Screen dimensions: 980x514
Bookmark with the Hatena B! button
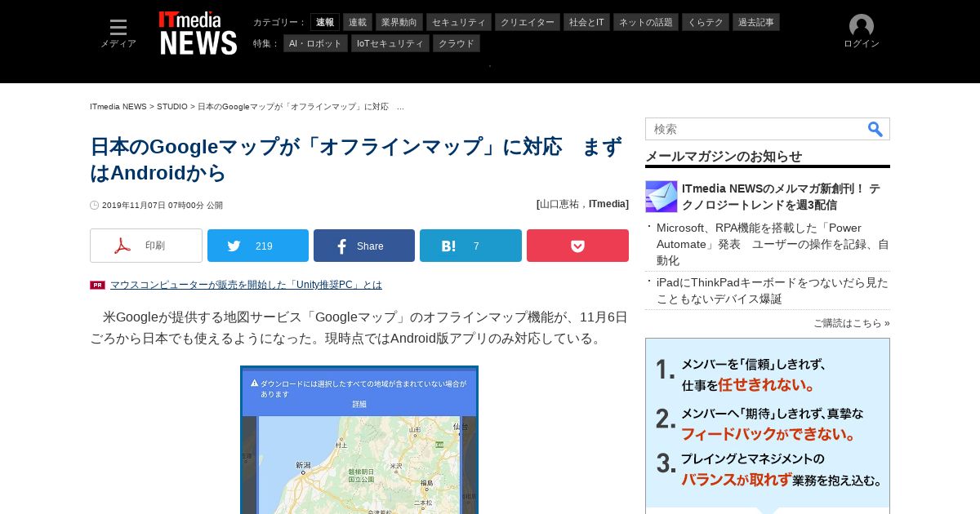click(470, 246)
